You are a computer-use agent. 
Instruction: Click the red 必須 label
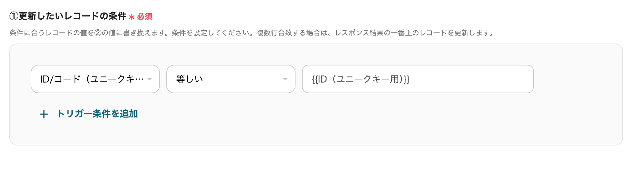click(x=145, y=16)
